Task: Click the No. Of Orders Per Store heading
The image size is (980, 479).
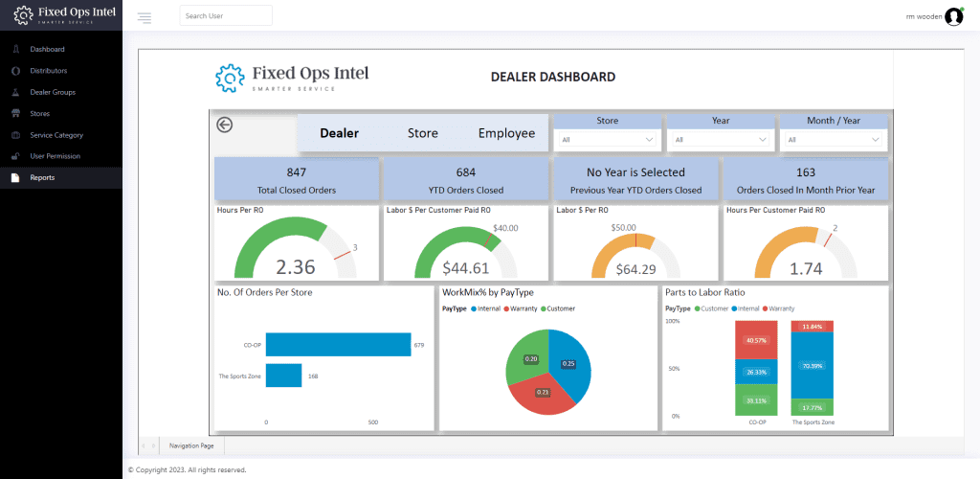Action: (264, 292)
